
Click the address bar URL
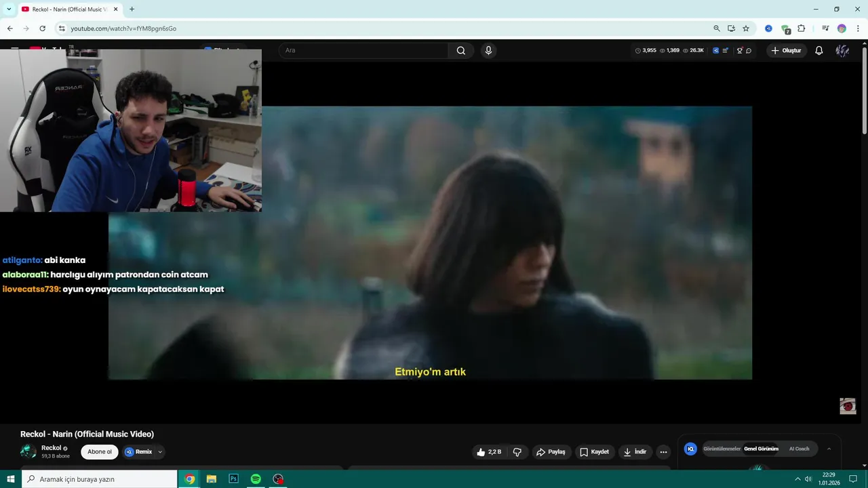point(123,28)
